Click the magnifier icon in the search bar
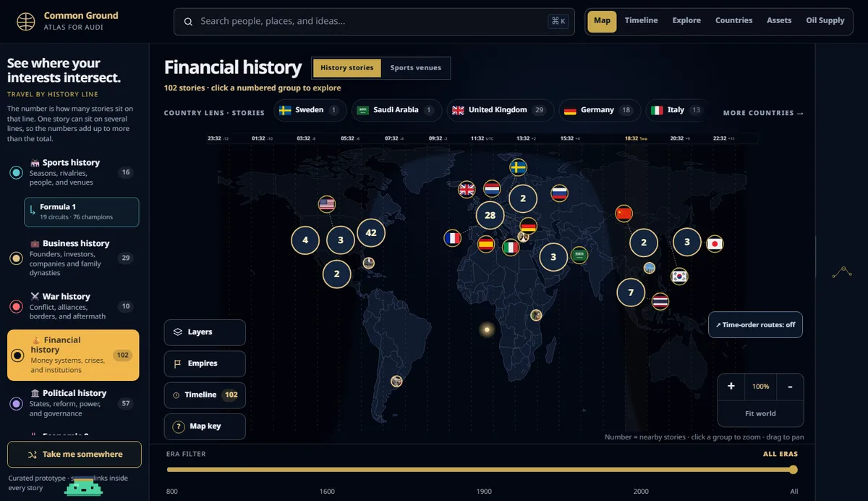This screenshot has width=868, height=501. [x=188, y=22]
